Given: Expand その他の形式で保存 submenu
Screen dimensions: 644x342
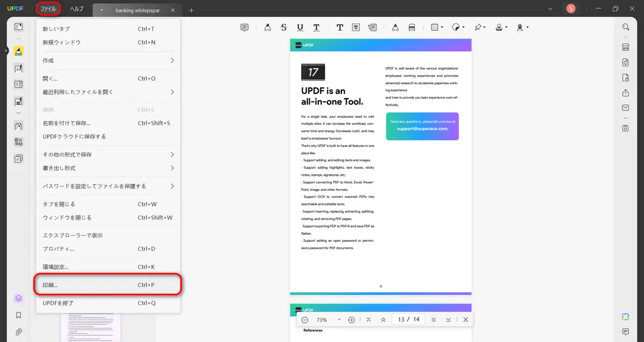Looking at the screenshot, I should point(108,154).
